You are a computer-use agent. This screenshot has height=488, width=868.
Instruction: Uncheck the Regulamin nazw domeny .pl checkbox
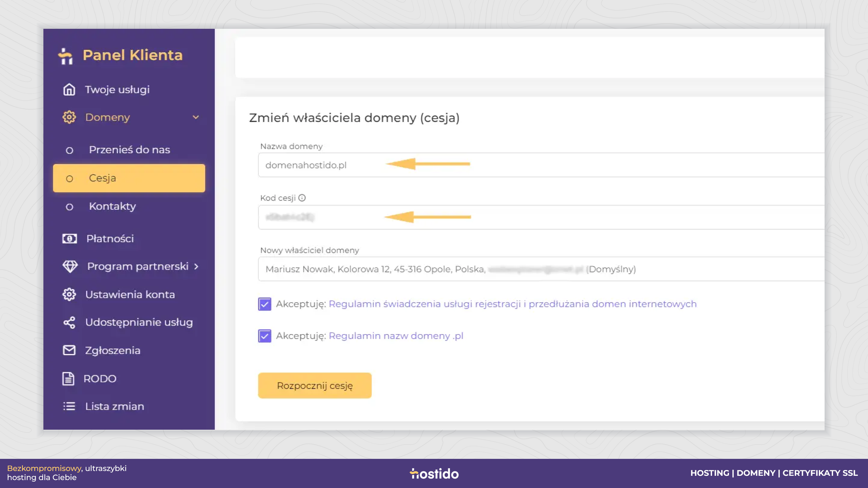pos(264,336)
